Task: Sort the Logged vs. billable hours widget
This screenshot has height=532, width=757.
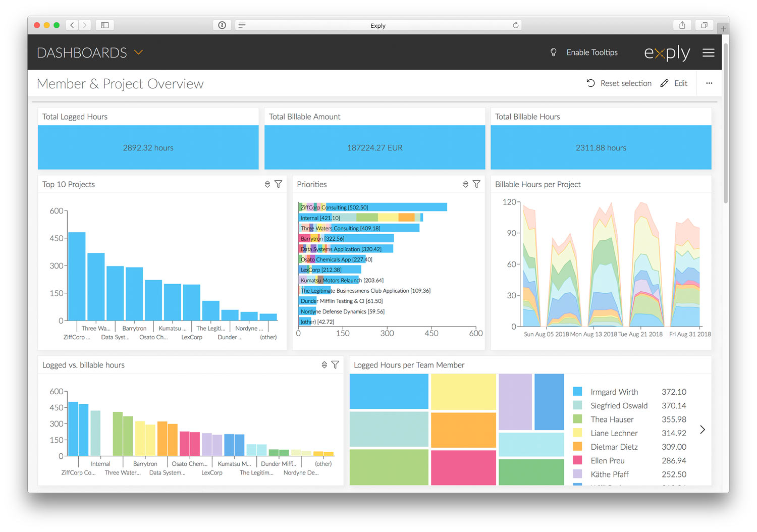Action: click(325, 364)
